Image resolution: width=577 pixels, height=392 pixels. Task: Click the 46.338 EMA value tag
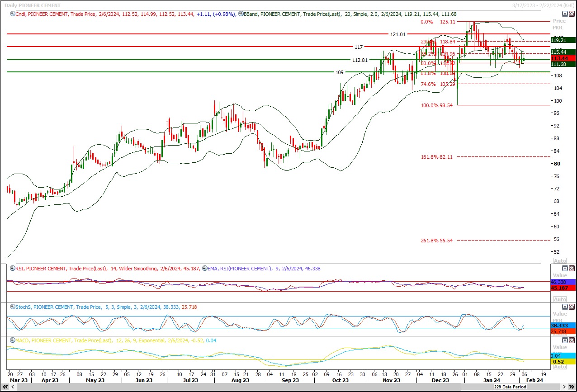click(x=563, y=282)
